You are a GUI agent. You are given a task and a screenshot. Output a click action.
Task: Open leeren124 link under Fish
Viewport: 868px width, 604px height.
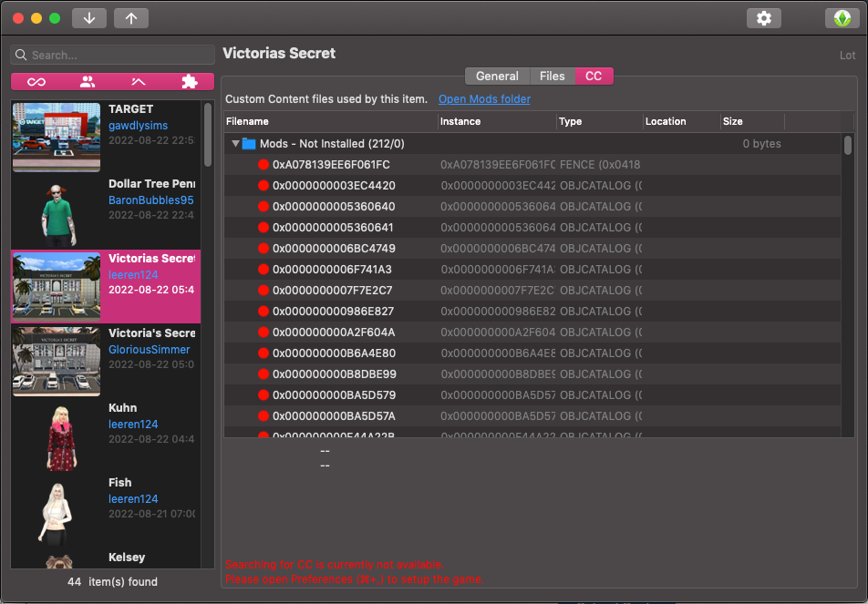pos(133,499)
